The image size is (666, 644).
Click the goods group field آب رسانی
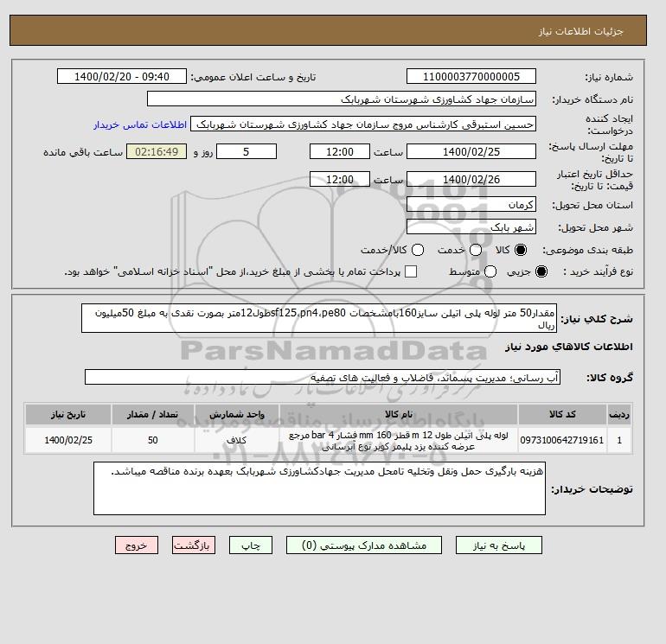click(323, 377)
